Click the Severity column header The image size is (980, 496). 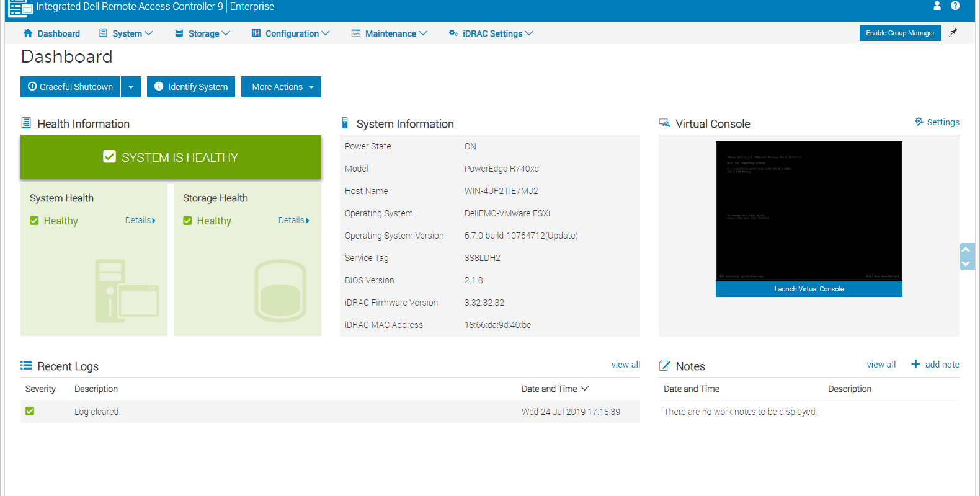coord(40,389)
